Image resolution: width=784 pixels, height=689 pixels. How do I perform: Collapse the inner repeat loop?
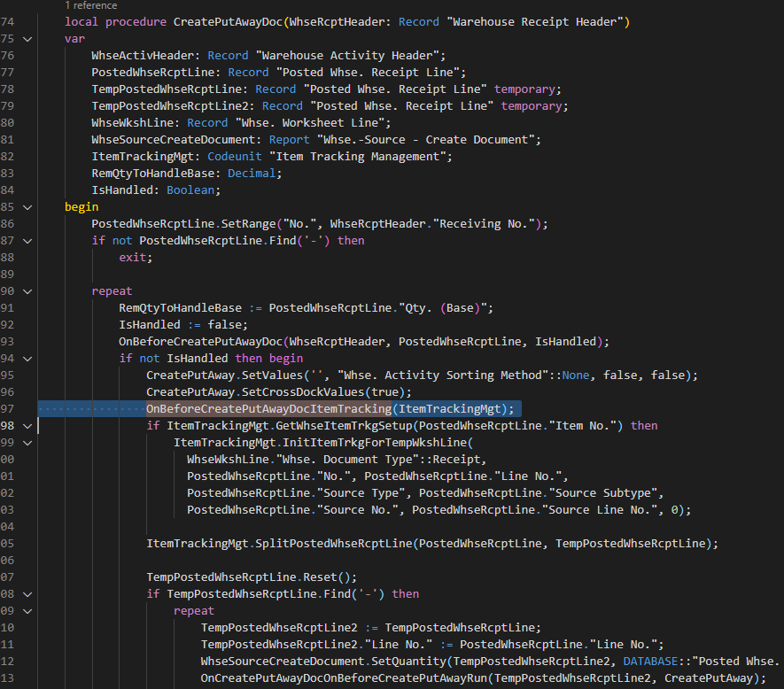tap(26, 610)
